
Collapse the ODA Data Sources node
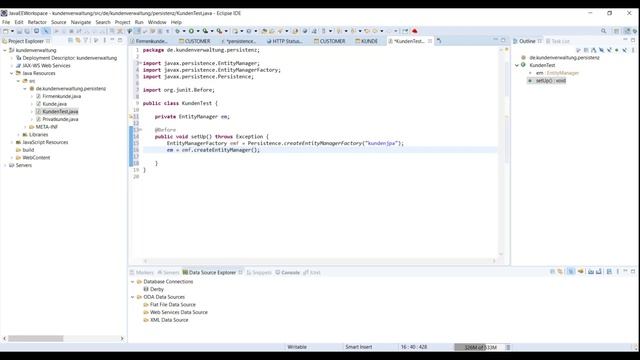[x=132, y=297]
